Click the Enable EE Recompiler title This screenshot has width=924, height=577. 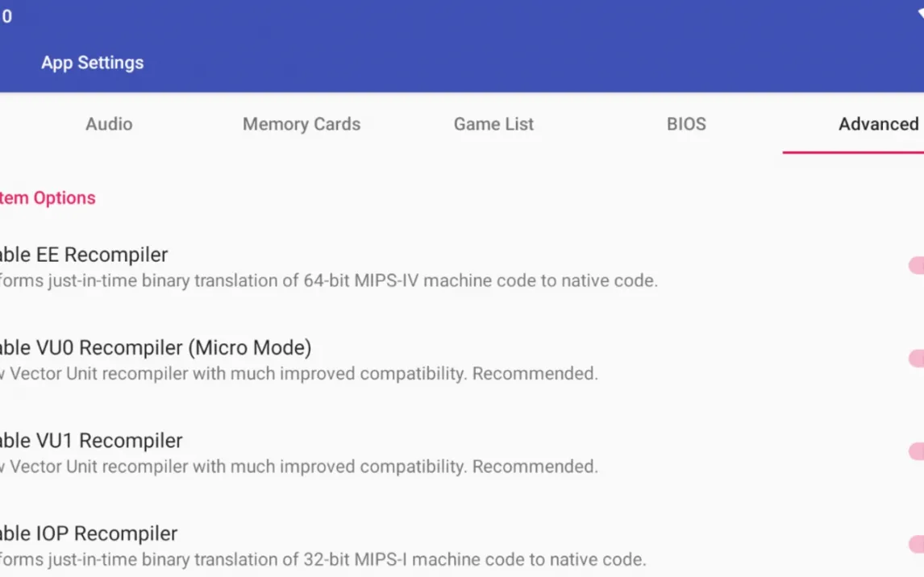(85, 255)
